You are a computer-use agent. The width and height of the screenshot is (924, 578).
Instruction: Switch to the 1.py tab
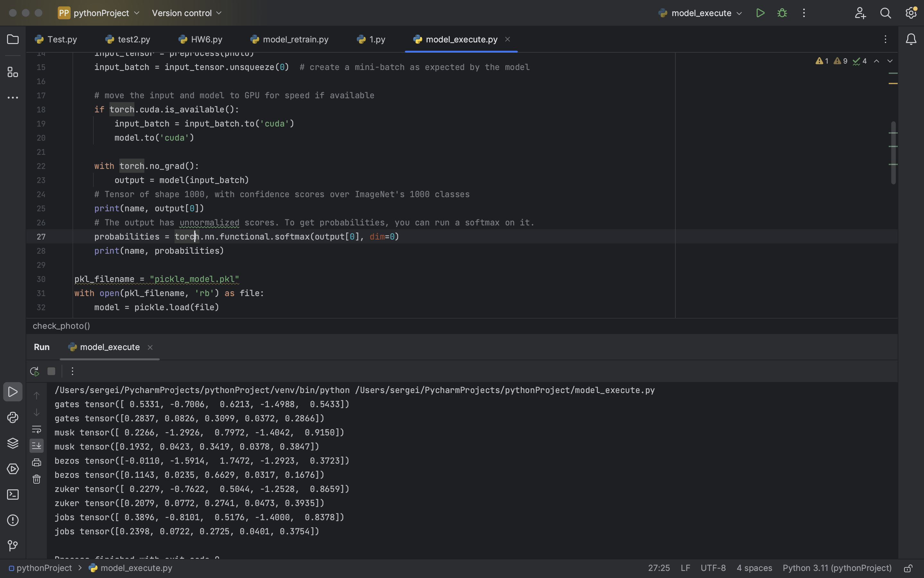(371, 39)
